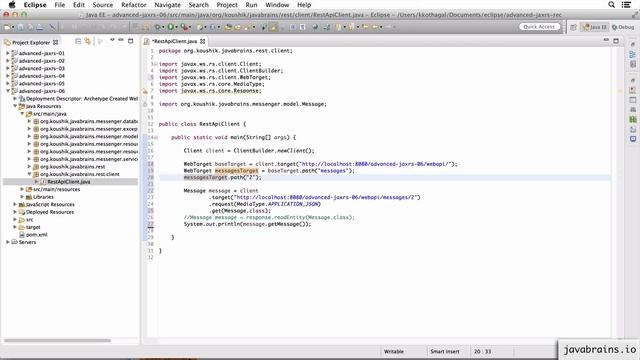Toggle folding of the main method

coord(156,138)
